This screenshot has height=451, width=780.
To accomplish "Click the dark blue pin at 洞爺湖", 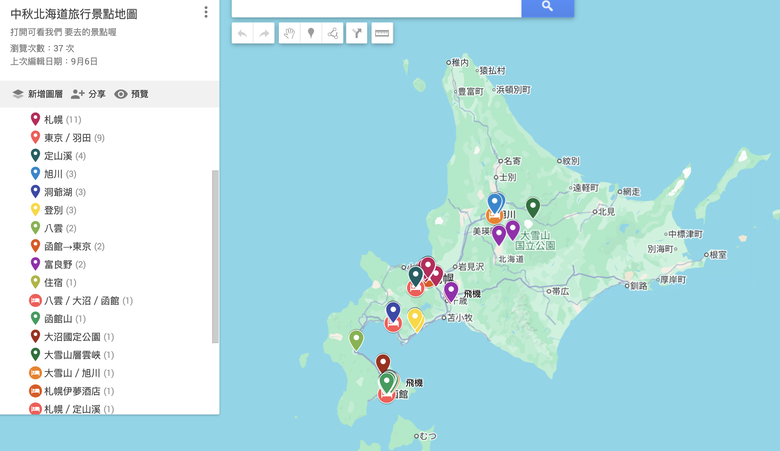I will pyautogui.click(x=393, y=312).
